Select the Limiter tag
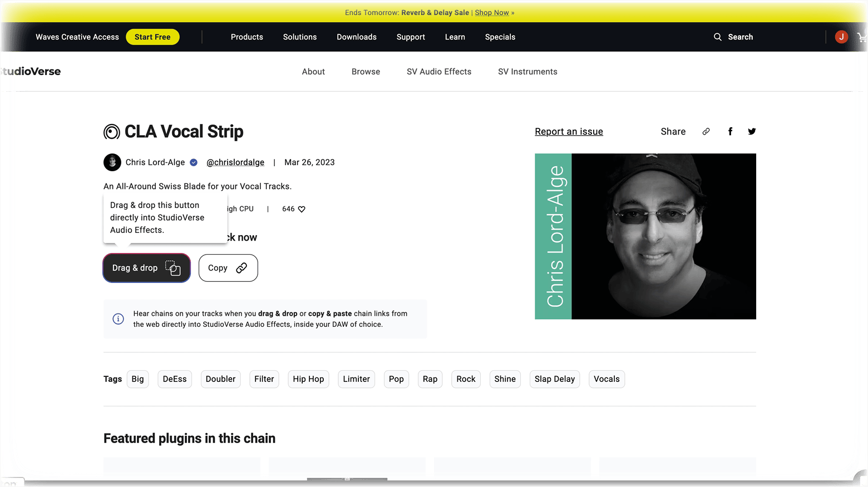The image size is (868, 487). 356,379
